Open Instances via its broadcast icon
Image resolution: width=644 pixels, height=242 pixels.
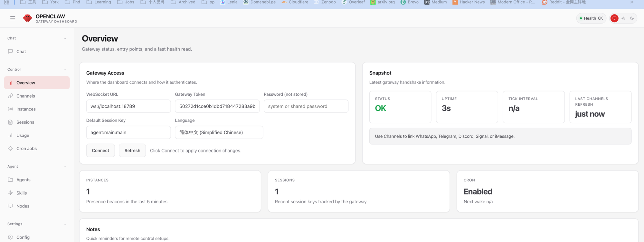pyautogui.click(x=10, y=109)
